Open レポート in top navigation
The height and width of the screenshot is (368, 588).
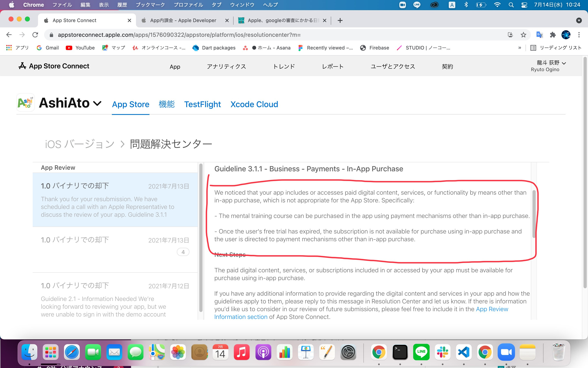(333, 66)
